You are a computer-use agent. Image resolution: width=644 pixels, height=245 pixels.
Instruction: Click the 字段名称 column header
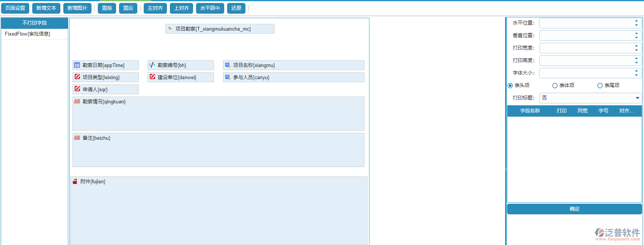(x=530, y=111)
